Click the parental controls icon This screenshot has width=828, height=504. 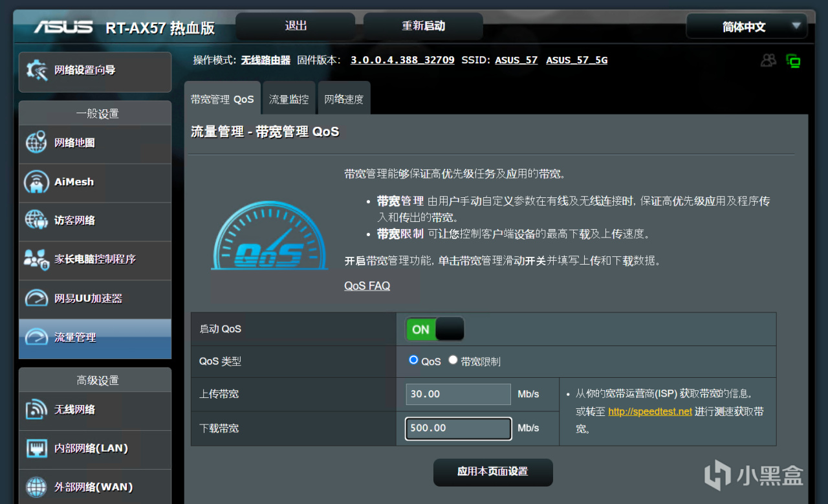point(36,259)
